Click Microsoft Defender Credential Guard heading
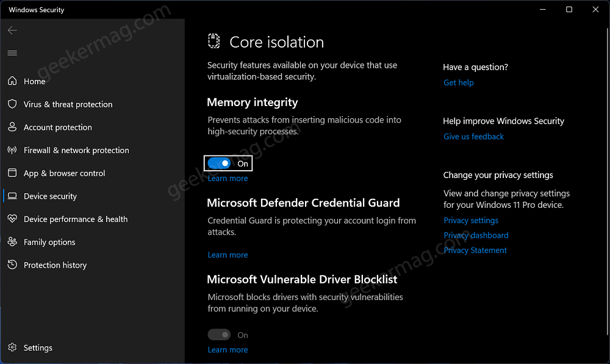The height and width of the screenshot is (364, 610). [x=303, y=202]
